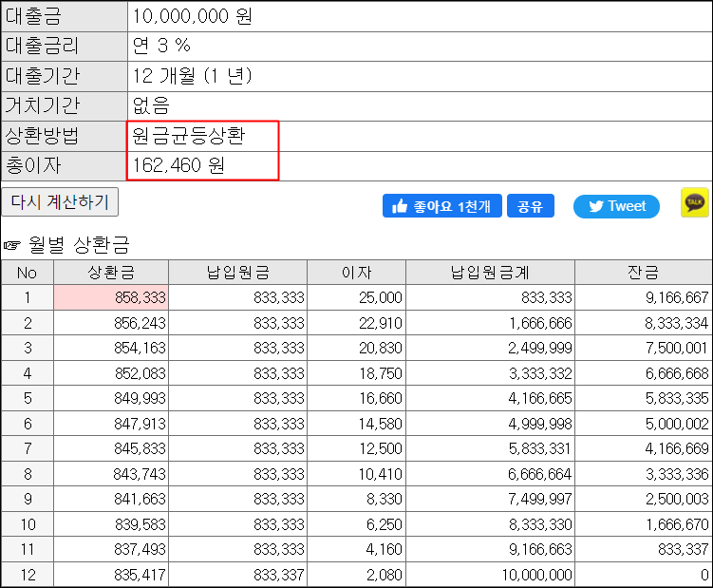
Task: Click the 4,166,669 balance cell
Action: click(x=643, y=448)
